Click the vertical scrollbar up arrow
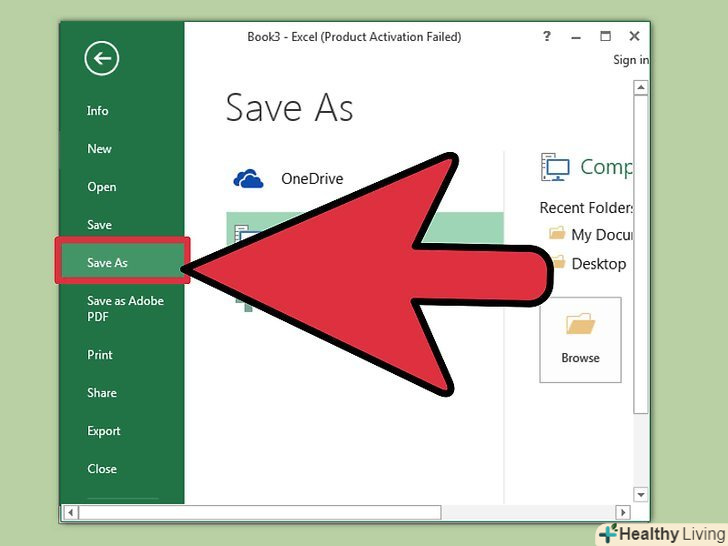The image size is (728, 546). point(641,87)
